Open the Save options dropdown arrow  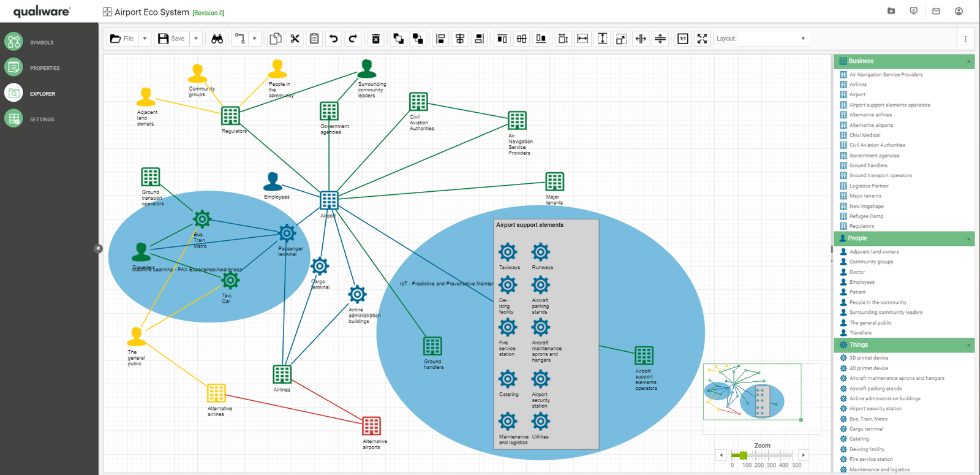tap(196, 39)
